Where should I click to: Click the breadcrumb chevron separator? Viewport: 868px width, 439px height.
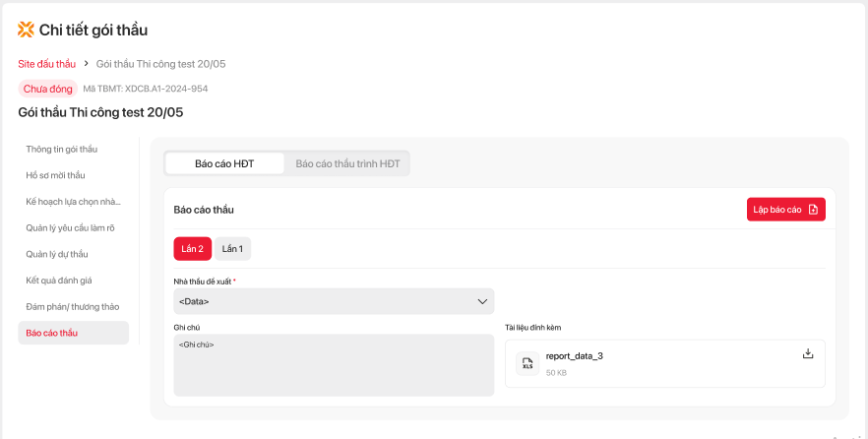point(86,64)
